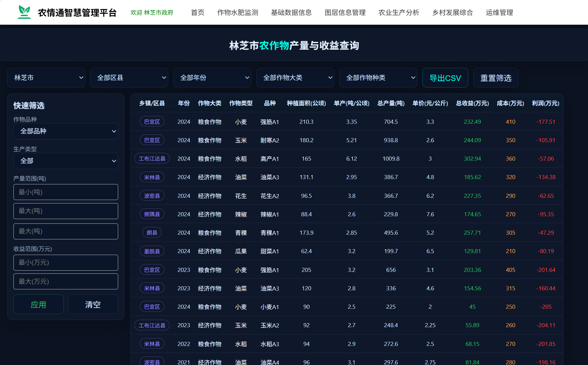Click profit value -105.91
The height and width of the screenshot is (365, 588).
click(546, 140)
